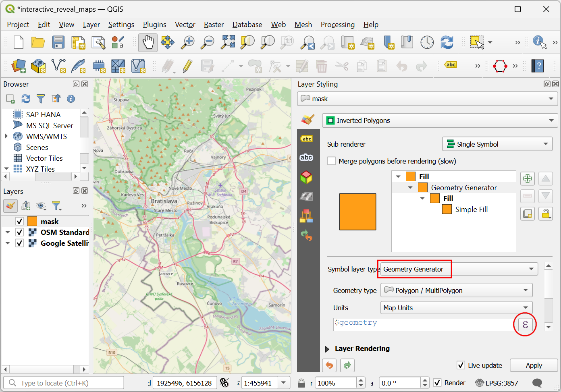Add a symbol layer with green plus
561x392 pixels.
click(x=527, y=178)
